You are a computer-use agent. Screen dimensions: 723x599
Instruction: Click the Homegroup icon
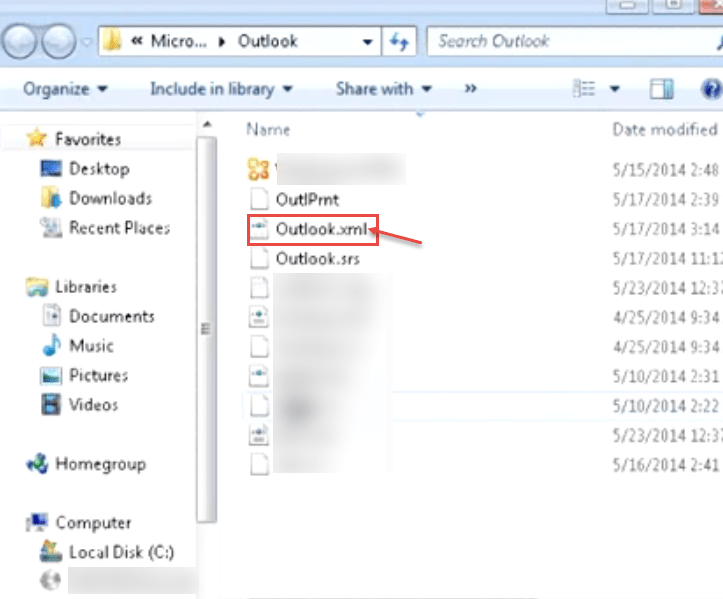(x=37, y=463)
